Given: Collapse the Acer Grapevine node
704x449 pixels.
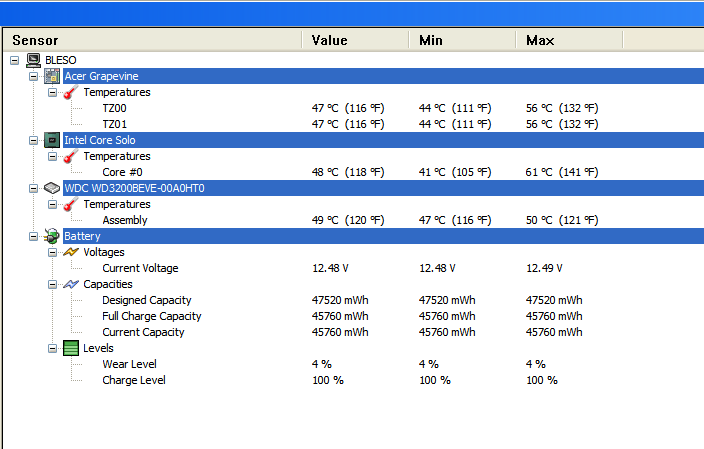Looking at the screenshot, I should (33, 76).
